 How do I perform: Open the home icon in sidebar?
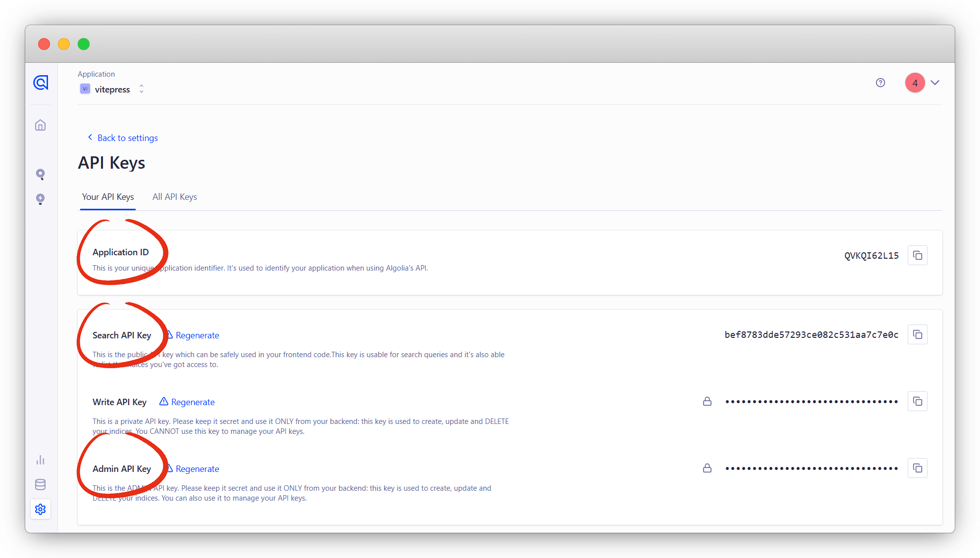coord(41,125)
